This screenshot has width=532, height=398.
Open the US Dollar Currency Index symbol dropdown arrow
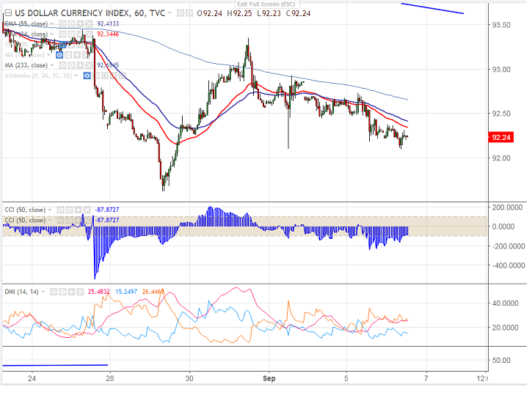170,13
